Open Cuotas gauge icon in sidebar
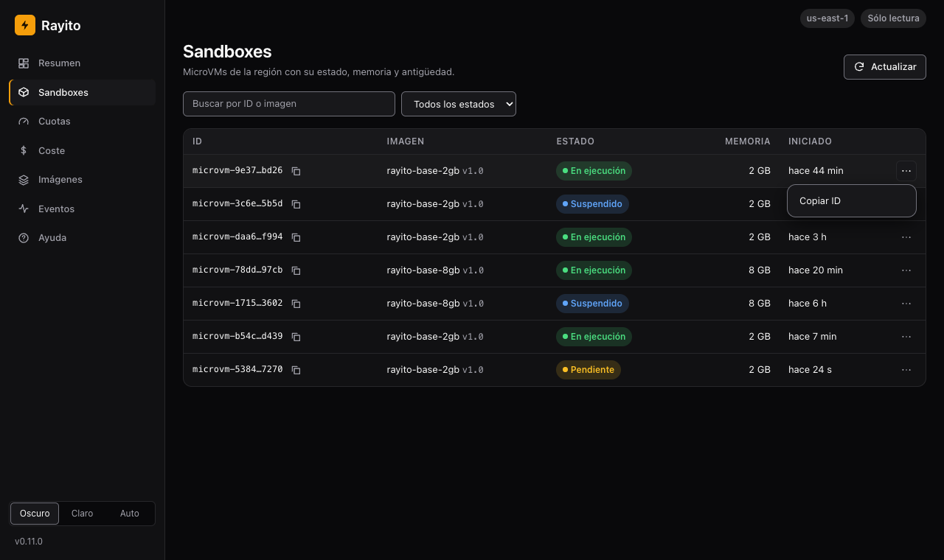Image resolution: width=944 pixels, height=560 pixels. tap(24, 121)
